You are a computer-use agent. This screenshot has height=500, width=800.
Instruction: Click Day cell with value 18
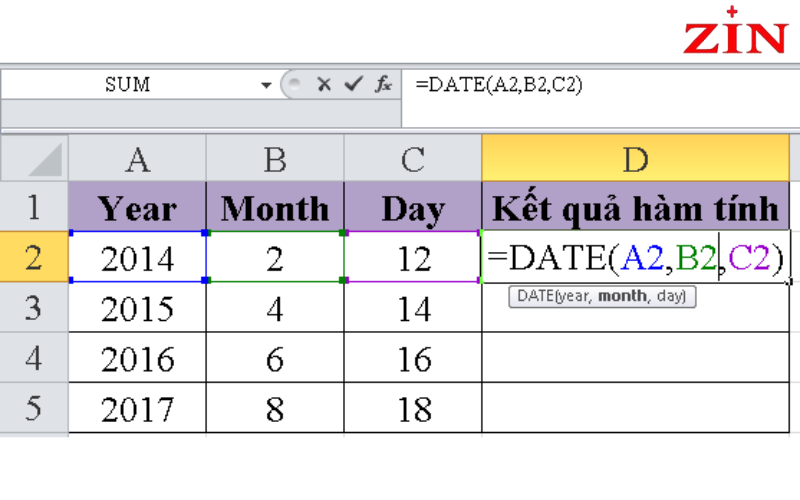coord(413,408)
